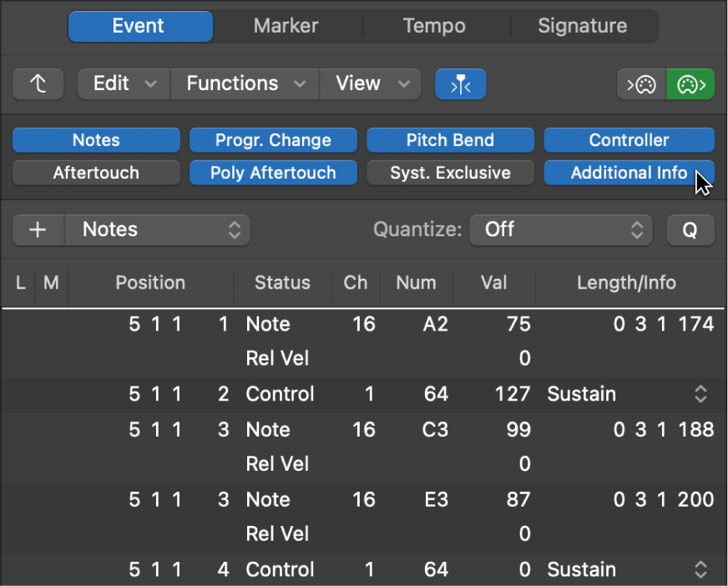Open the Sustain stepper on the first Control event
728x586 pixels.
(x=700, y=394)
